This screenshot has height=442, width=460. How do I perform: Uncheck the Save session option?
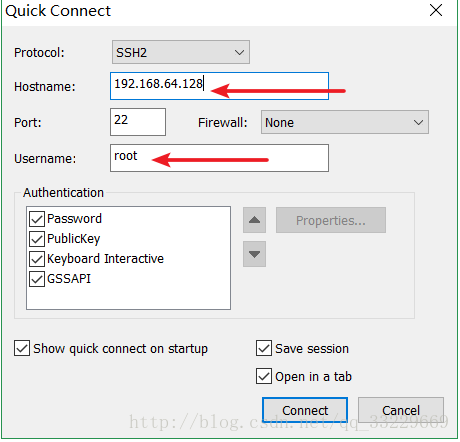click(264, 348)
